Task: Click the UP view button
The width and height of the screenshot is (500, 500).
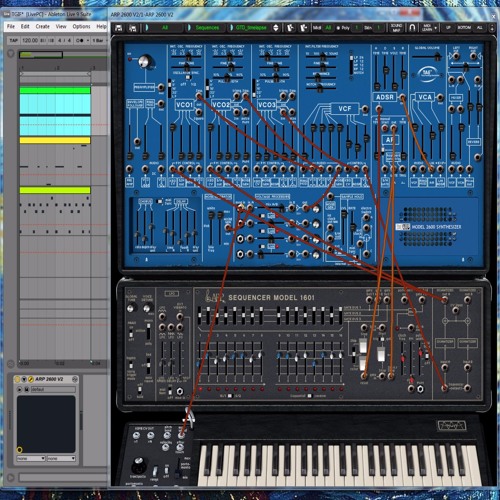Action: point(448,28)
